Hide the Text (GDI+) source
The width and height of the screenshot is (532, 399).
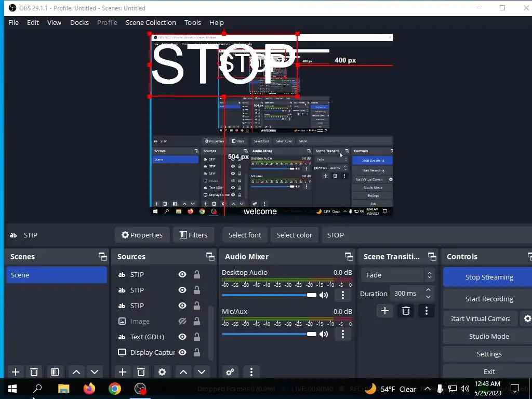182,337
